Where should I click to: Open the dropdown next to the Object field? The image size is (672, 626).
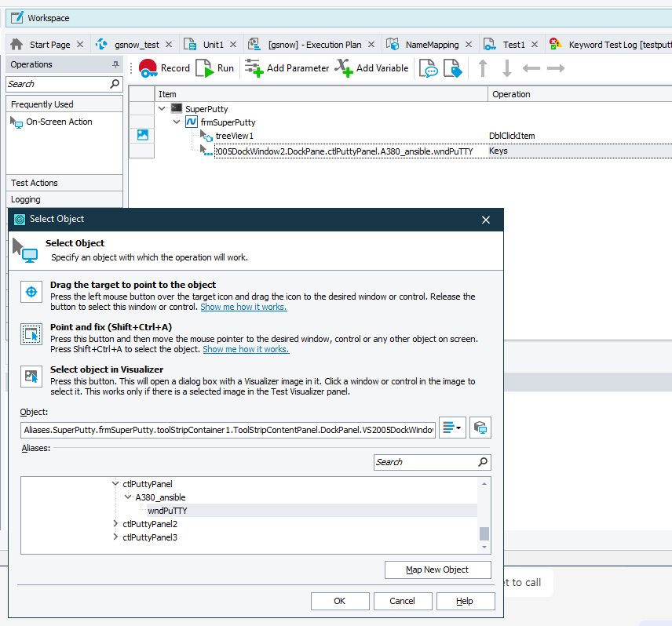point(452,428)
